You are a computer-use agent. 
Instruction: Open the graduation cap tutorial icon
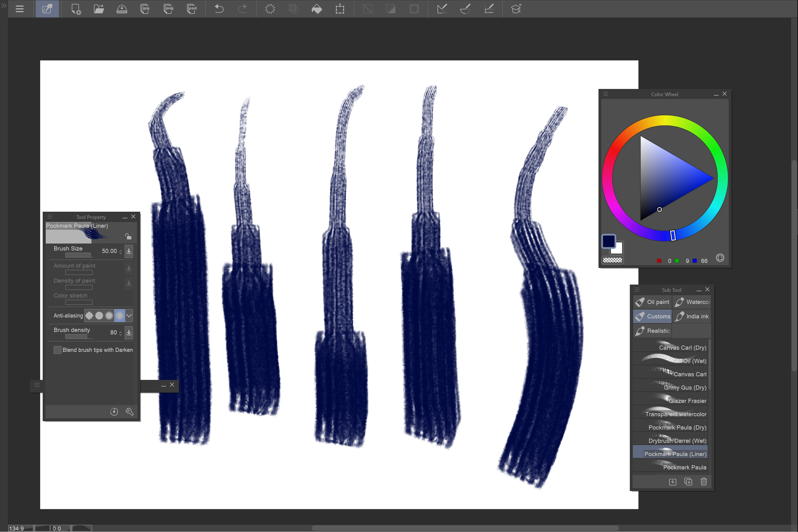click(516, 9)
